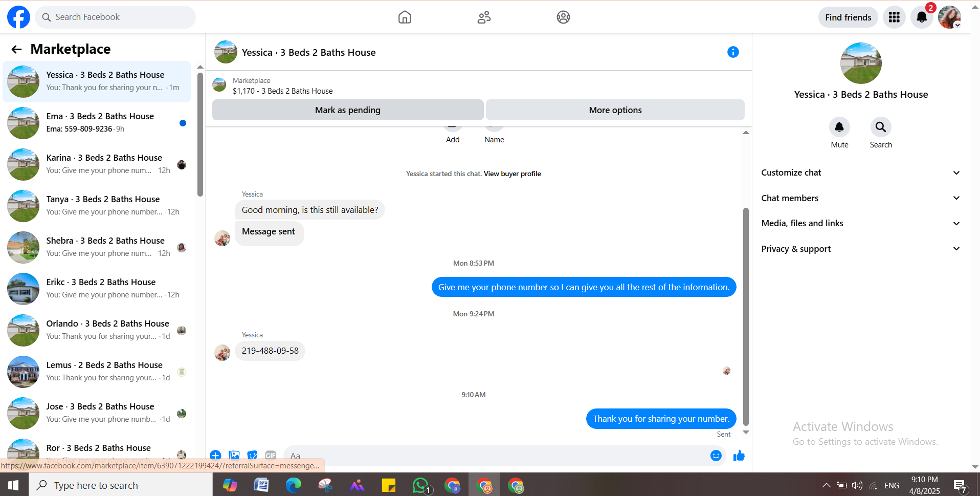Open more actions plus icon in composer
Viewport: 980px width, 496px height.
click(215, 455)
